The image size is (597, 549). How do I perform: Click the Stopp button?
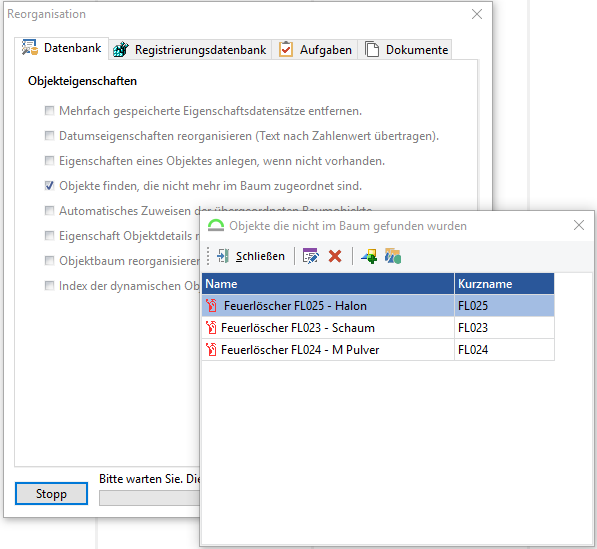click(x=51, y=494)
